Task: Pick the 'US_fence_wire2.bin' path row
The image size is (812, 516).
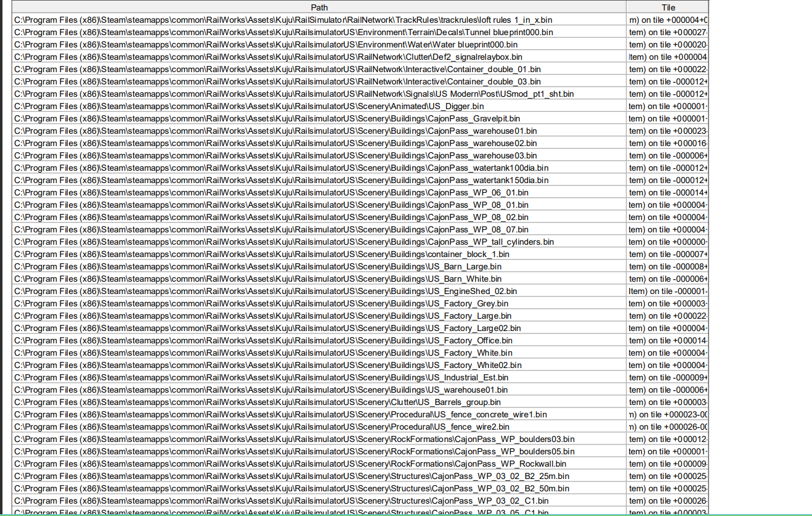Action: pos(319,427)
